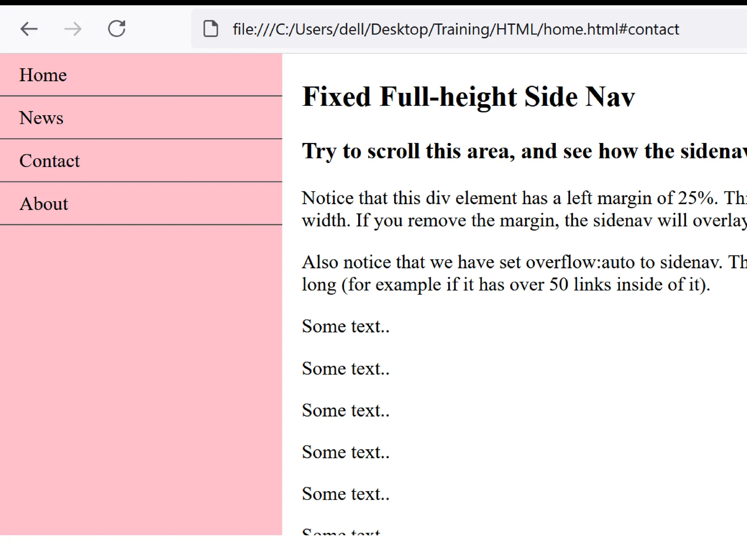This screenshot has height=560, width=747.
Task: Click the fourth 'Some text..' line
Action: click(x=345, y=452)
